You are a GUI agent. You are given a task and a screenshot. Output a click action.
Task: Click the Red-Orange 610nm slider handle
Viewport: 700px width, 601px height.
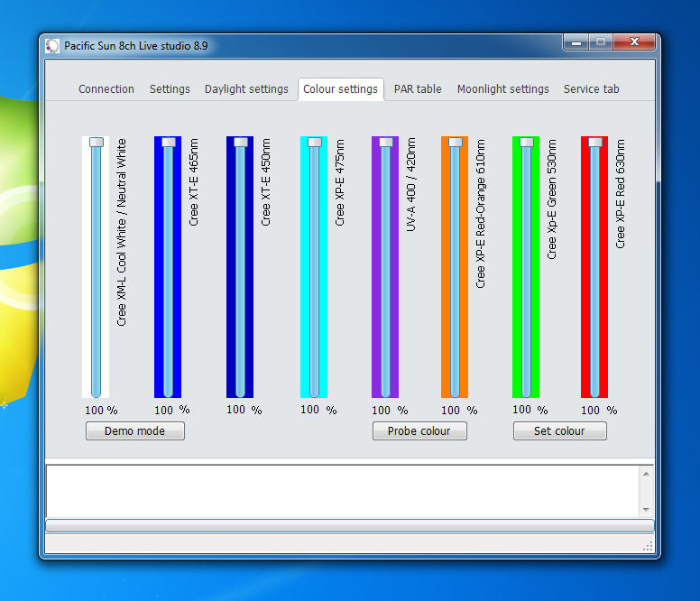456,142
